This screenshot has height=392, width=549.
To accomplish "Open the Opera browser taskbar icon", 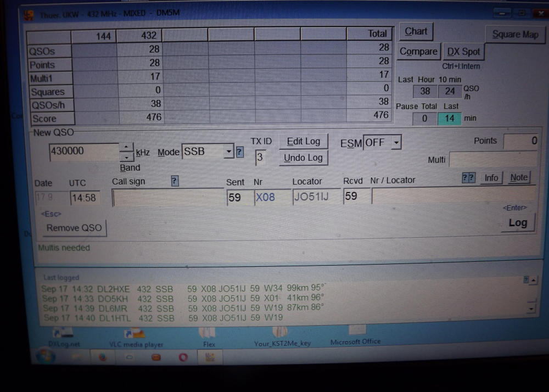I will click(183, 357).
